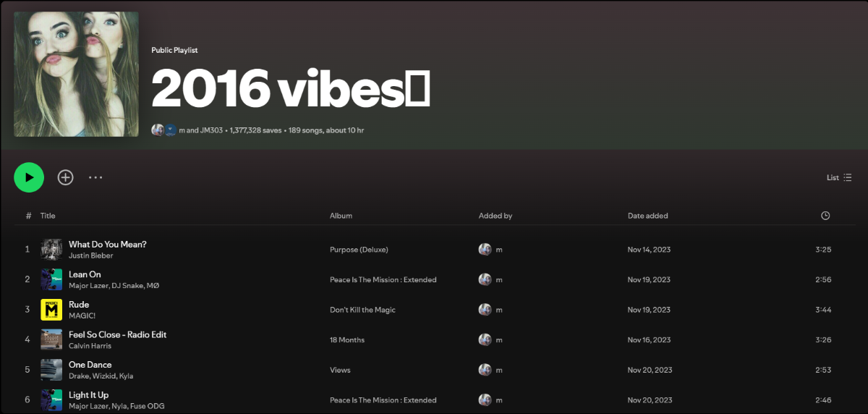This screenshot has height=414, width=868.
Task: Open artist DJ Snake under Lean On
Action: pos(127,286)
